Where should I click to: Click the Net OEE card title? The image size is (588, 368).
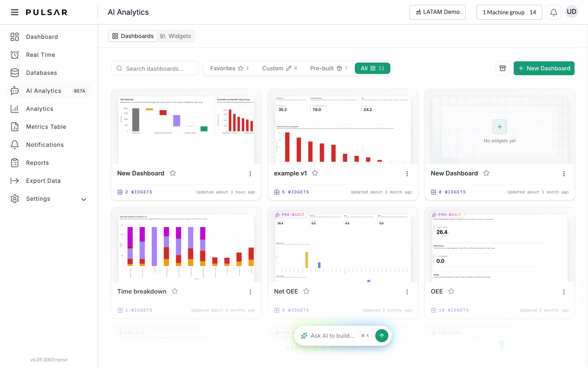[x=286, y=291]
